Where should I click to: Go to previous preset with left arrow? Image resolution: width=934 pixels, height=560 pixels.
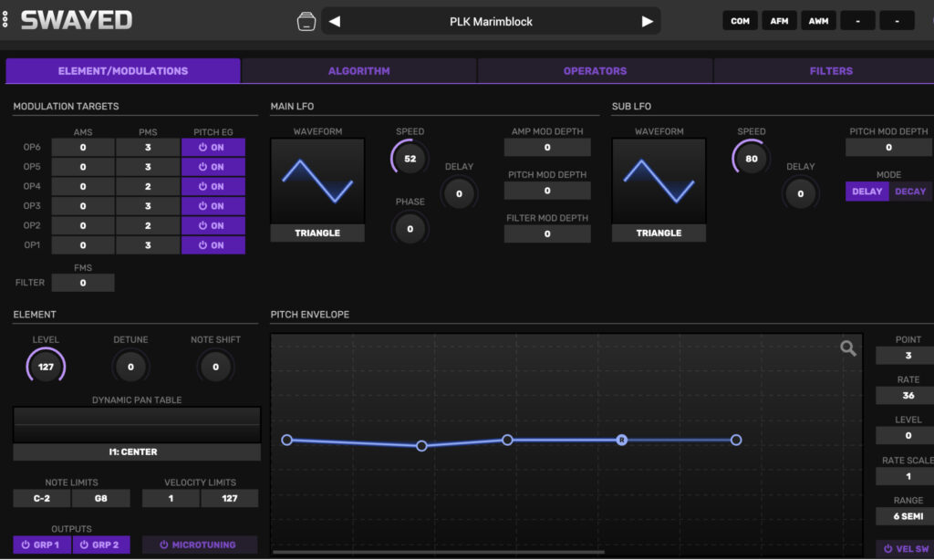tap(335, 21)
